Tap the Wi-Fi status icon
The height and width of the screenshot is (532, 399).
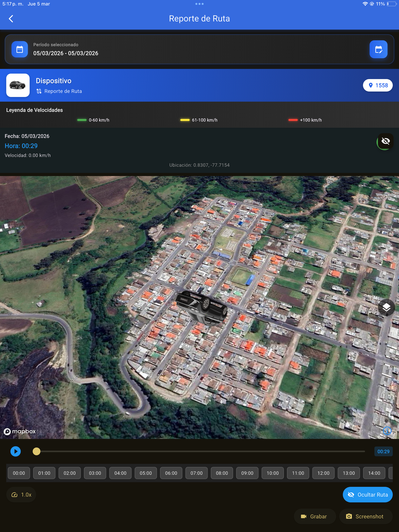(x=365, y=4)
